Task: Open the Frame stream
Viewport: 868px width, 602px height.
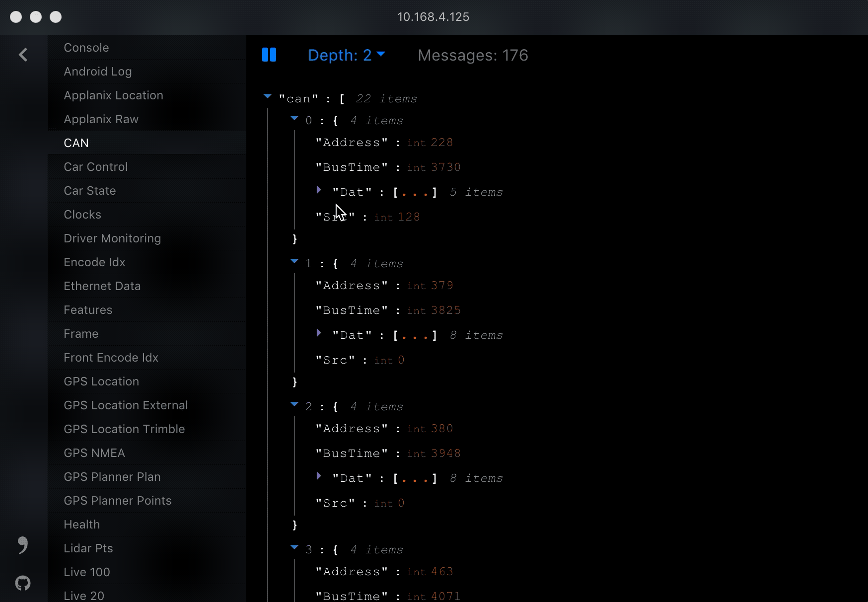Action: 147,334
